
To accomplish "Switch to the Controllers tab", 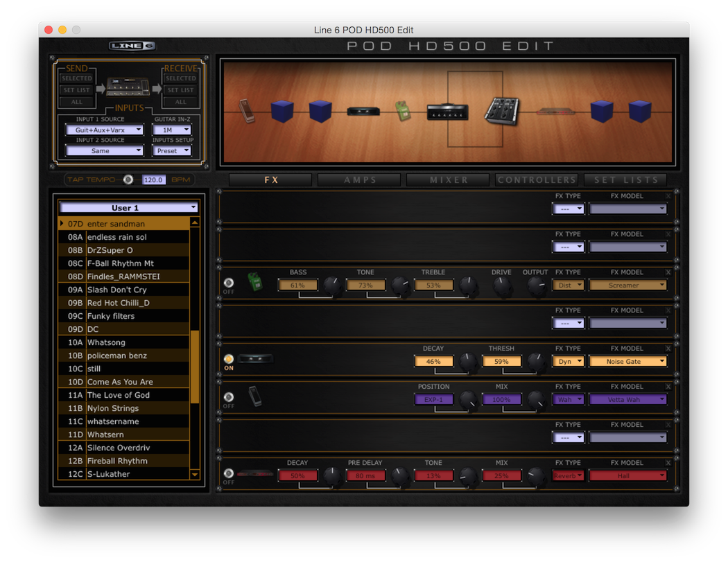I will tap(537, 179).
